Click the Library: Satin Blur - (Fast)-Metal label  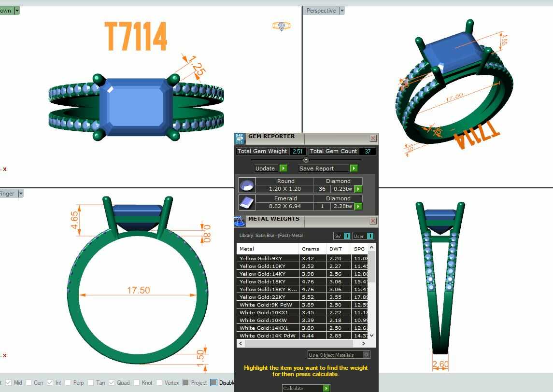tap(271, 236)
